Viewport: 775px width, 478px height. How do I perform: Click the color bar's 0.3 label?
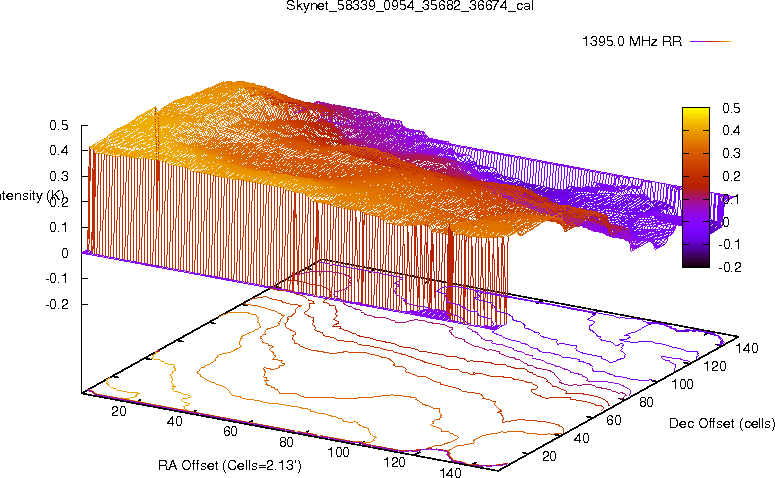(731, 153)
